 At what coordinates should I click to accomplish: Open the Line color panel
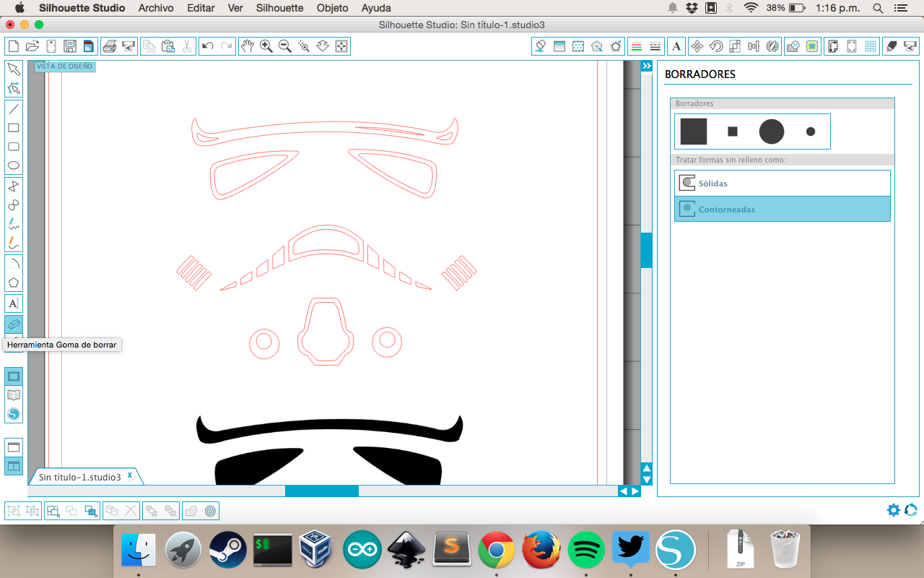(x=636, y=46)
